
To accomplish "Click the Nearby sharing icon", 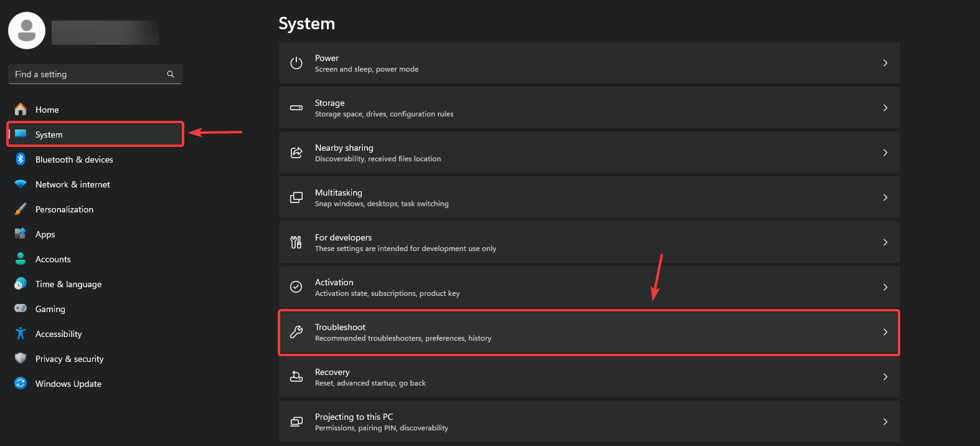I will click(x=296, y=153).
